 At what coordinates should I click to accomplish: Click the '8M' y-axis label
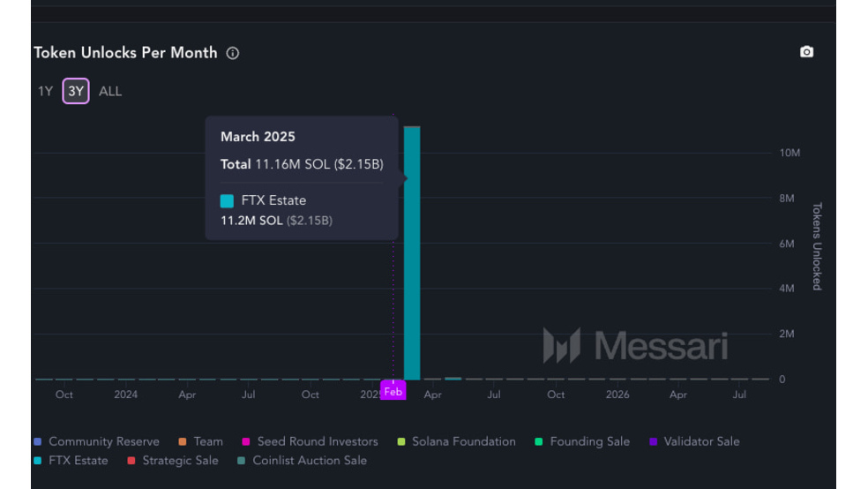point(787,199)
